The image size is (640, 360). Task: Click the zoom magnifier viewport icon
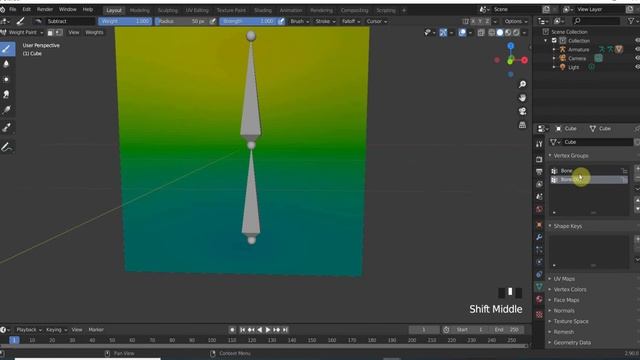[x=522, y=84]
